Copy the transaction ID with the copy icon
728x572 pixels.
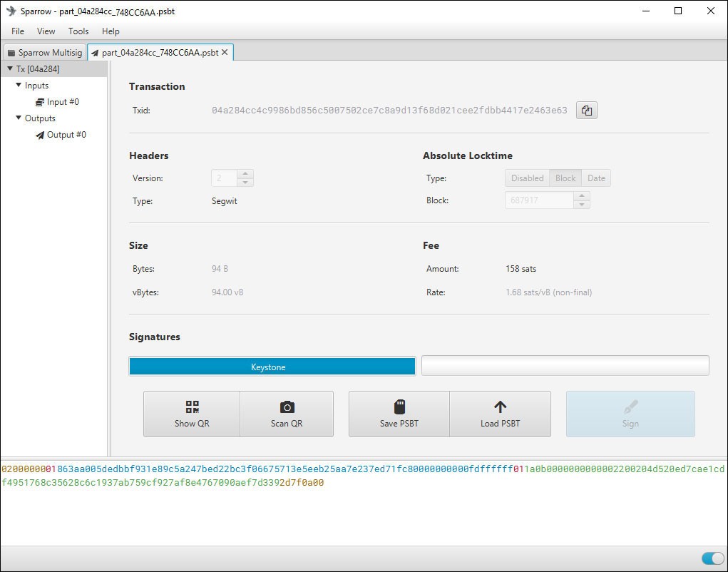(586, 111)
